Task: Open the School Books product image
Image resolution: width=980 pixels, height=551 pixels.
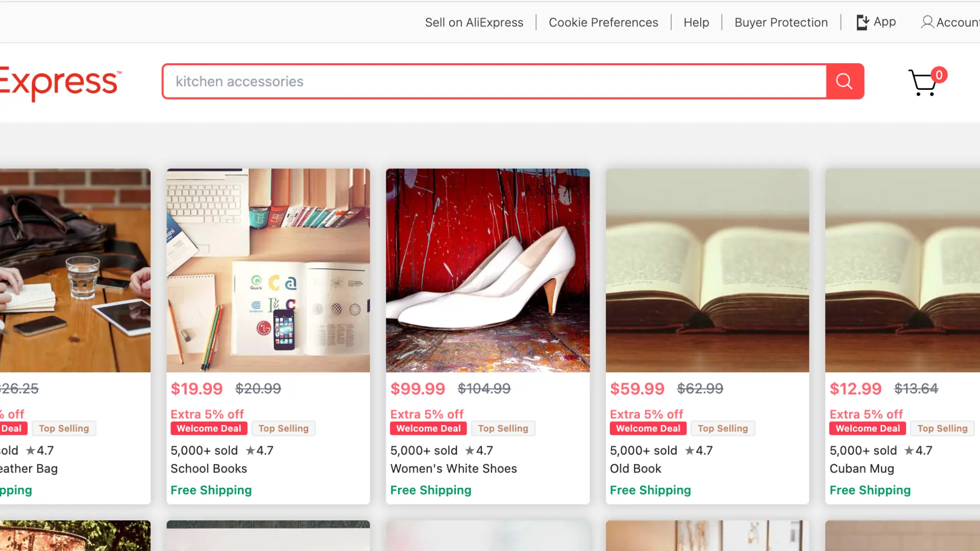Action: click(268, 270)
